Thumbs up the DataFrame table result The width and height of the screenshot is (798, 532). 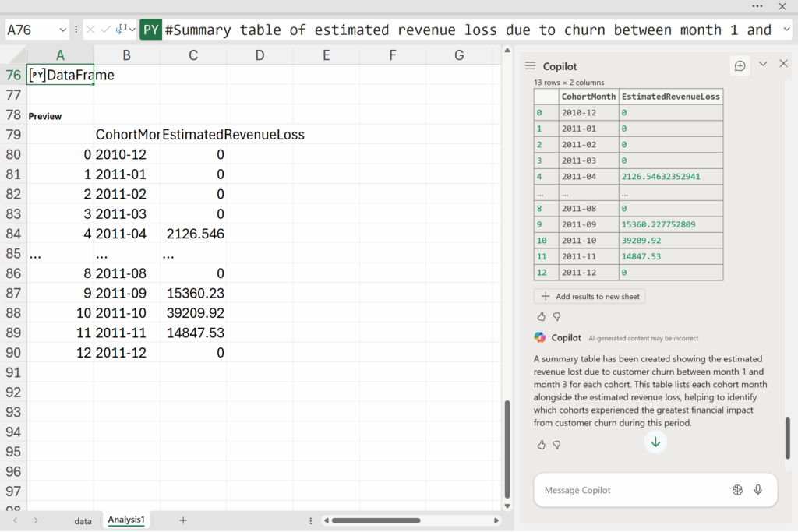[x=542, y=317]
